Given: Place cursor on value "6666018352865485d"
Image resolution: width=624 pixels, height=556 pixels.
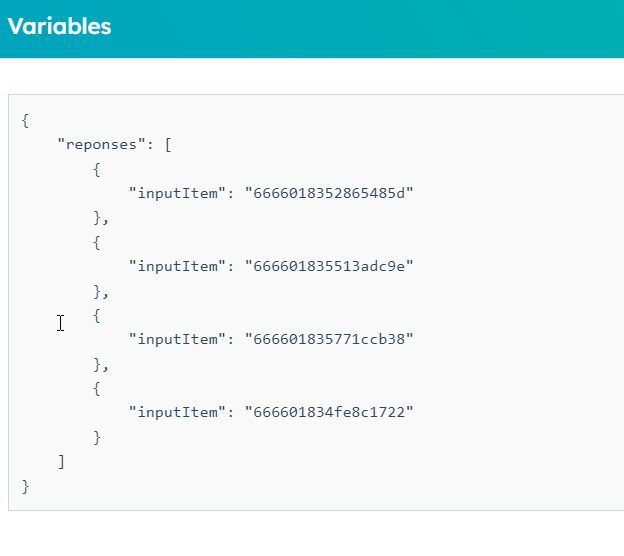Looking at the screenshot, I should 329,193.
